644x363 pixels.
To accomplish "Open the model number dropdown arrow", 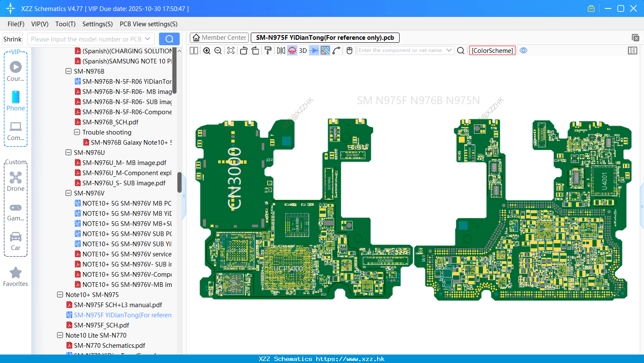I will (148, 39).
